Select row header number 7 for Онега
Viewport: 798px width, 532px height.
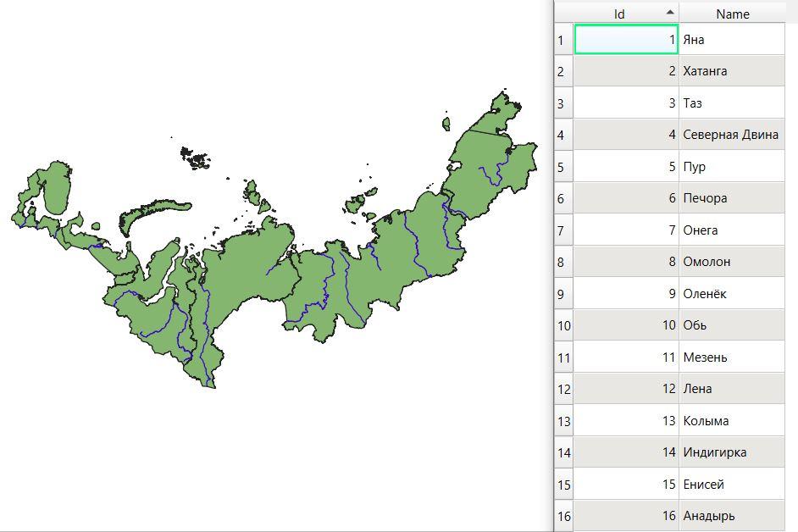point(563,230)
